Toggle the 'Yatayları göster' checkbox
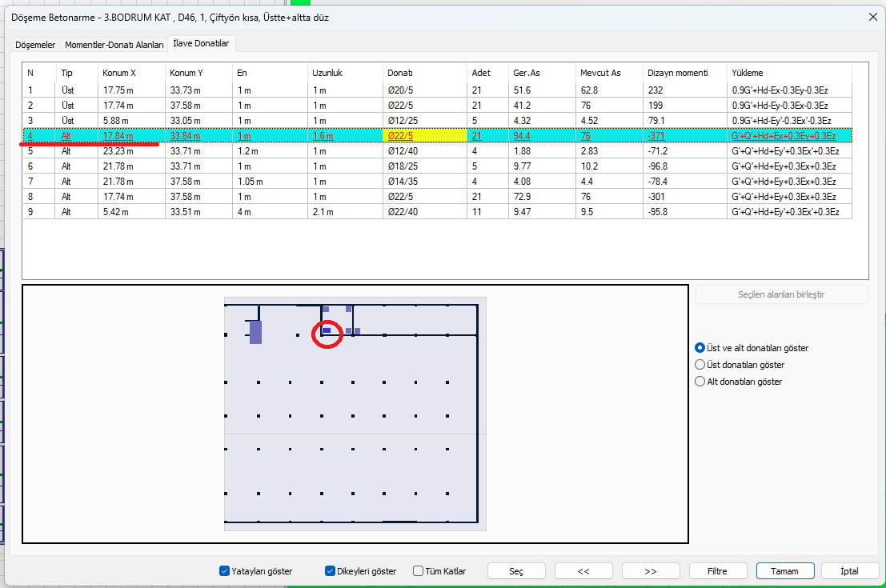Image resolution: width=886 pixels, height=588 pixels. coord(224,571)
